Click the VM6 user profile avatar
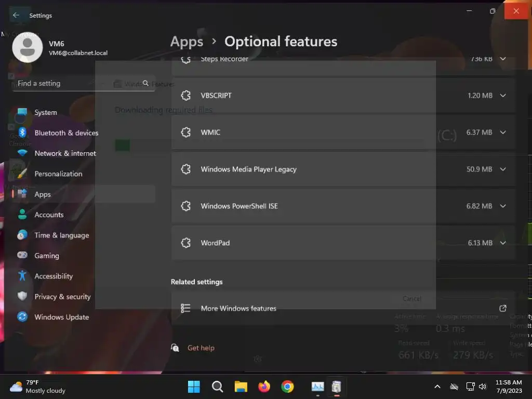 pos(28,47)
